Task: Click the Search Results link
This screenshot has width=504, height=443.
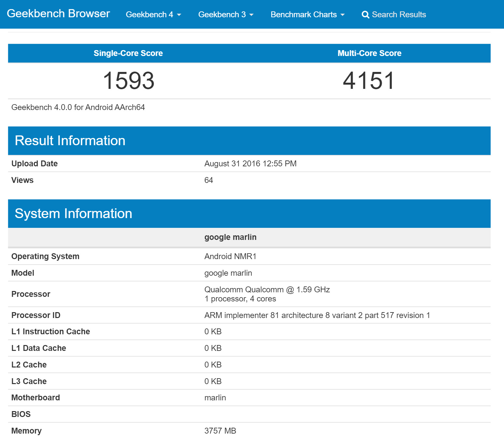Action: 399,15
